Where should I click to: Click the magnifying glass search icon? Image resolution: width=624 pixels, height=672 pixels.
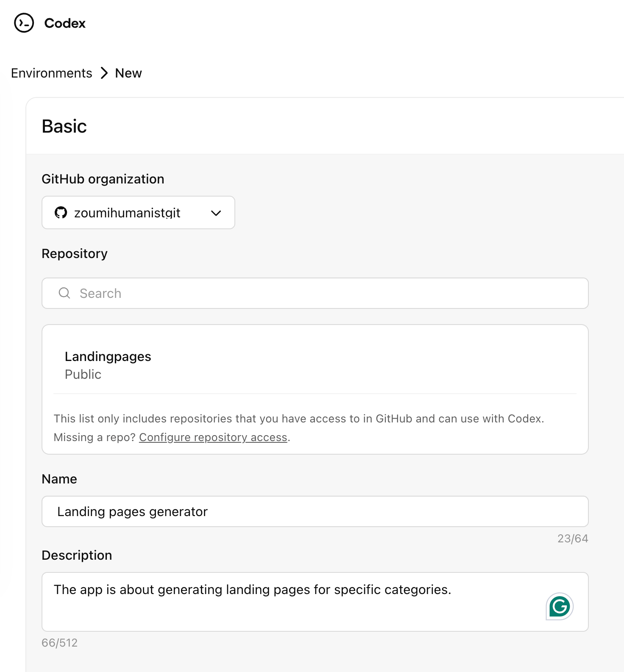click(64, 293)
